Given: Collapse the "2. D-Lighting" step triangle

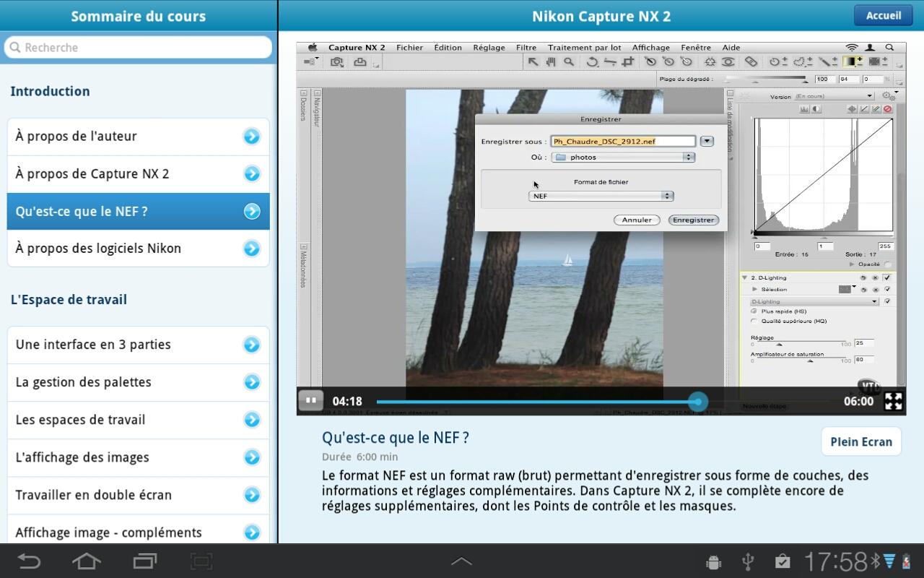Looking at the screenshot, I should (744, 277).
